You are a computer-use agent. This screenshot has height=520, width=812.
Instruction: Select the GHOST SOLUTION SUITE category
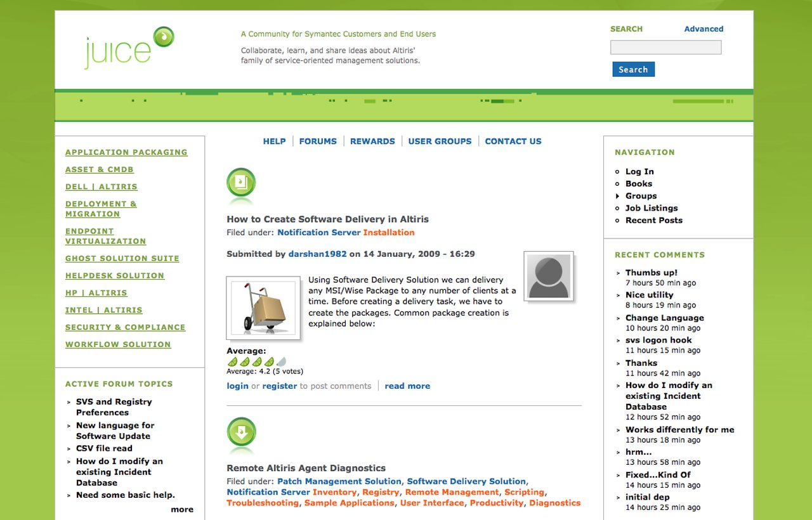click(122, 258)
